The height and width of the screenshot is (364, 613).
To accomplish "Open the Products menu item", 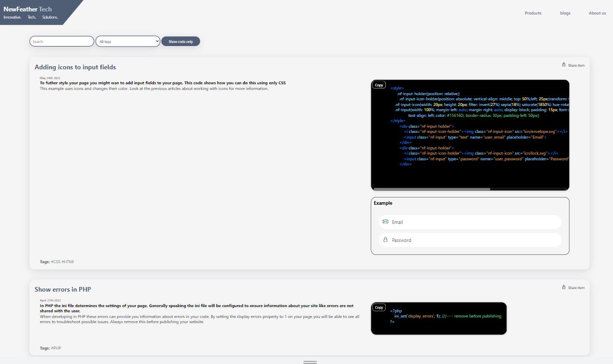I will coord(533,13).
